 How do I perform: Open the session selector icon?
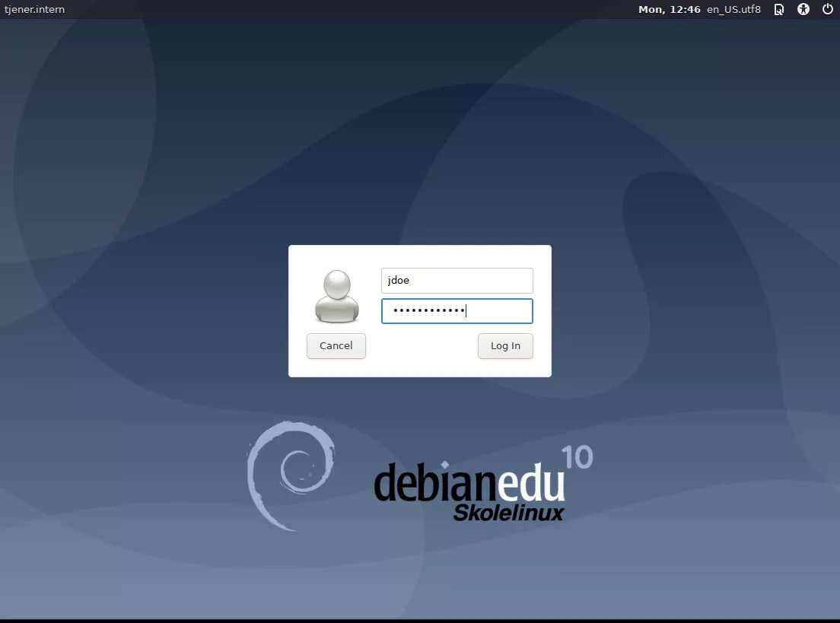point(779,9)
